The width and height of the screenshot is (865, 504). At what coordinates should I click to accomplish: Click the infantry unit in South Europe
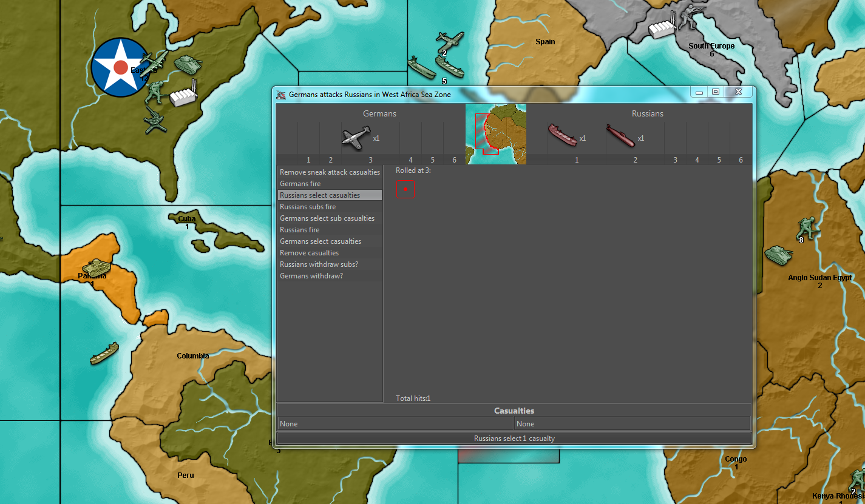click(689, 18)
